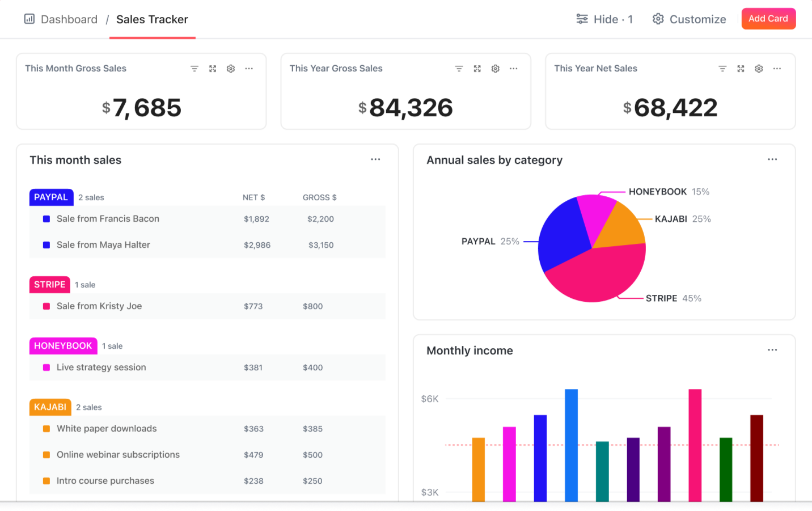
Task: Toggle the STRIPE group label in This month sales
Action: (x=49, y=284)
